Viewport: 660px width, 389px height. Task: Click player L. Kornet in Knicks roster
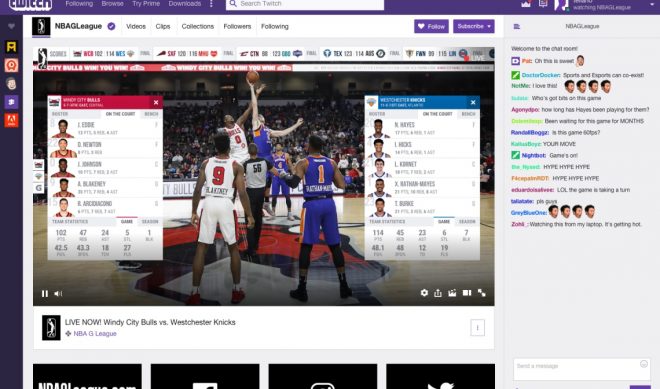click(x=422, y=168)
